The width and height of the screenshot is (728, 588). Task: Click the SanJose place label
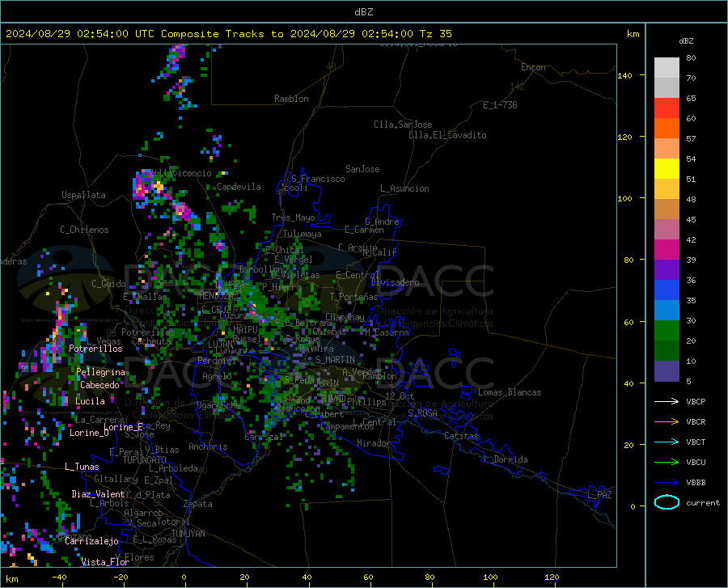(362, 169)
